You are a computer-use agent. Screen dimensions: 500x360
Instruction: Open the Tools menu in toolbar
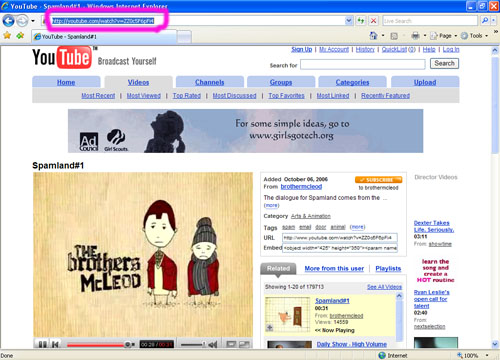[474, 36]
